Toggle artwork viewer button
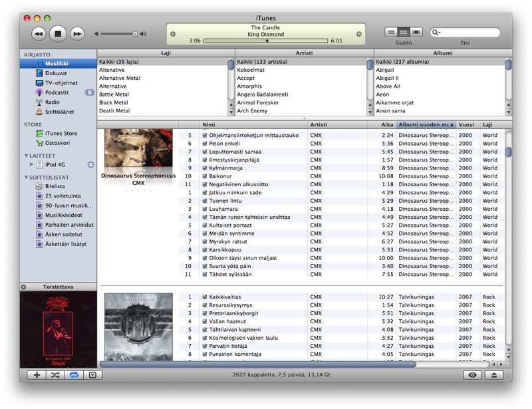532x409 pixels. tap(92, 374)
